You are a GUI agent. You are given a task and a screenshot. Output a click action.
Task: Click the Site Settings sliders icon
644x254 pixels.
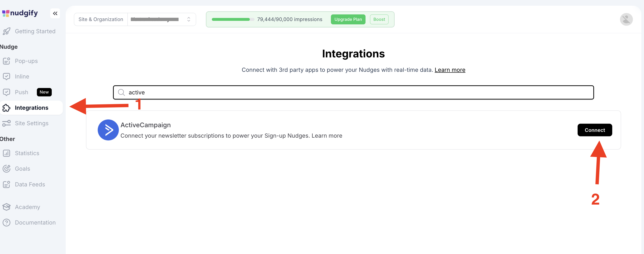(x=6, y=123)
